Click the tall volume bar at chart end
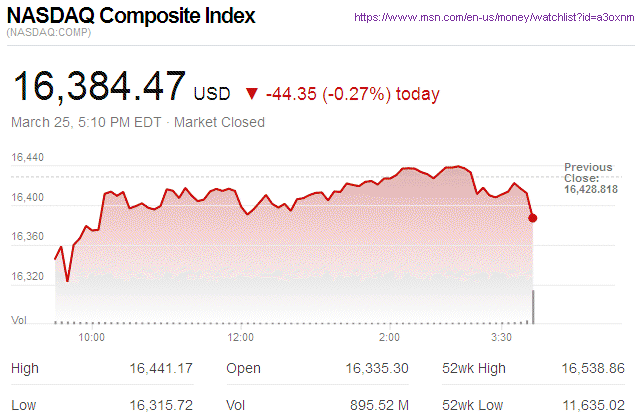640x420 pixels. click(x=533, y=307)
